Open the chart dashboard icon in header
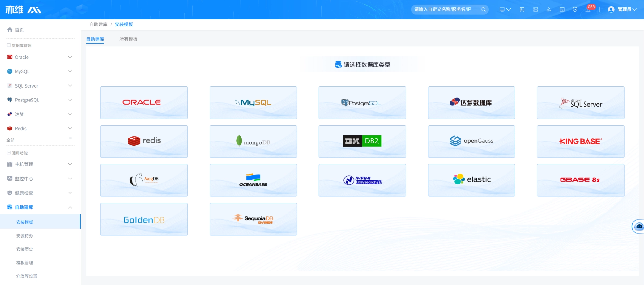The width and height of the screenshot is (644, 285). pyautogui.click(x=522, y=10)
